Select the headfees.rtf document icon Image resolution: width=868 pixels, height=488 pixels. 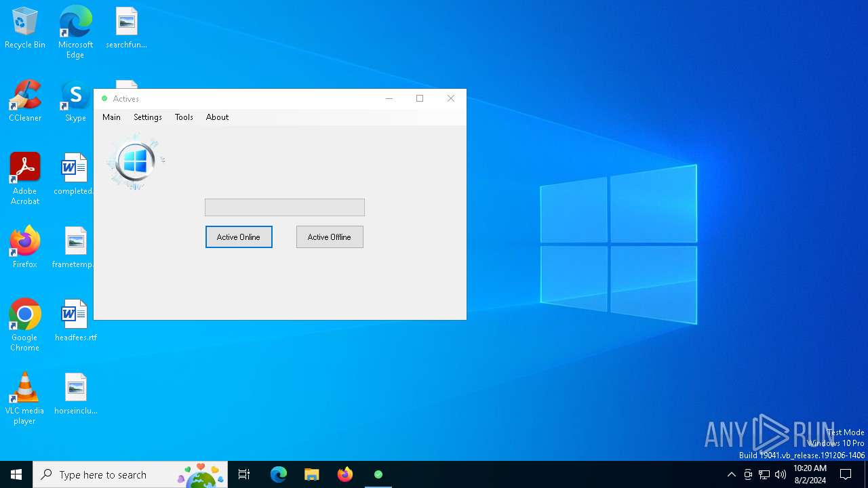tap(75, 321)
